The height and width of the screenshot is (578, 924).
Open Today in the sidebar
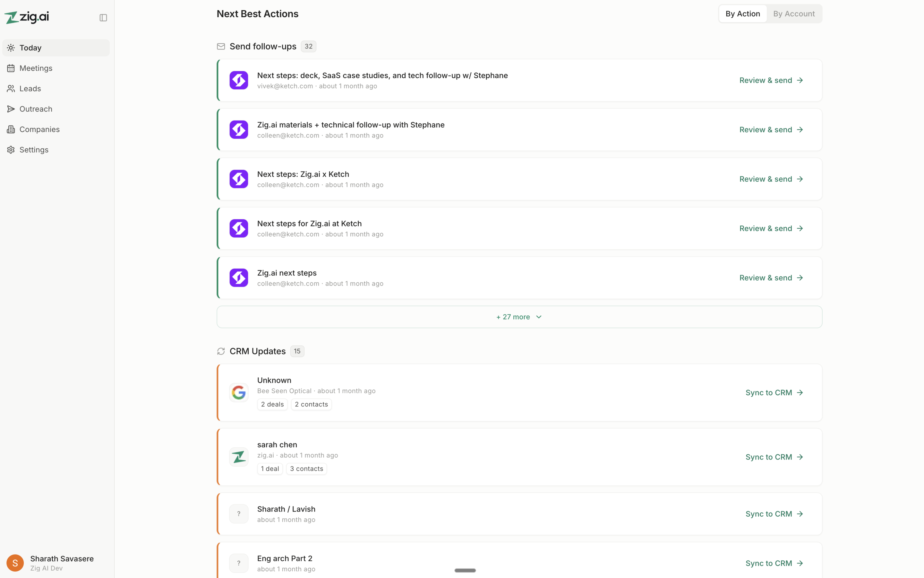pos(56,48)
